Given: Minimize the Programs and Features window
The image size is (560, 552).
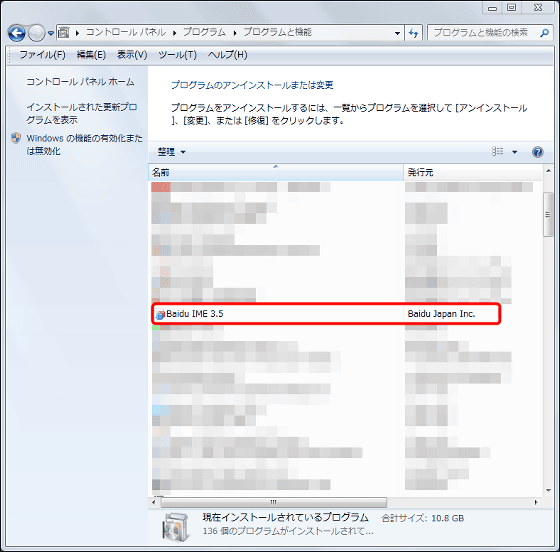Looking at the screenshot, I should (x=492, y=8).
